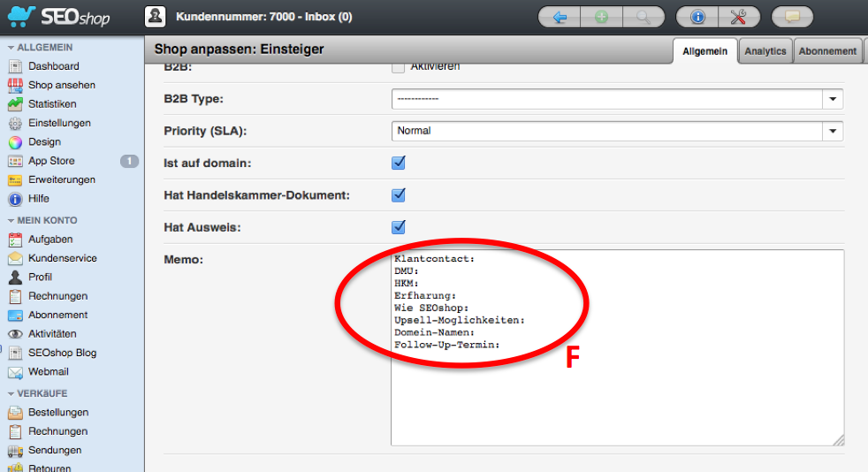Screen dimensions: 868x472
Task: Open the blue info toolbar icon
Action: pyautogui.click(x=697, y=17)
